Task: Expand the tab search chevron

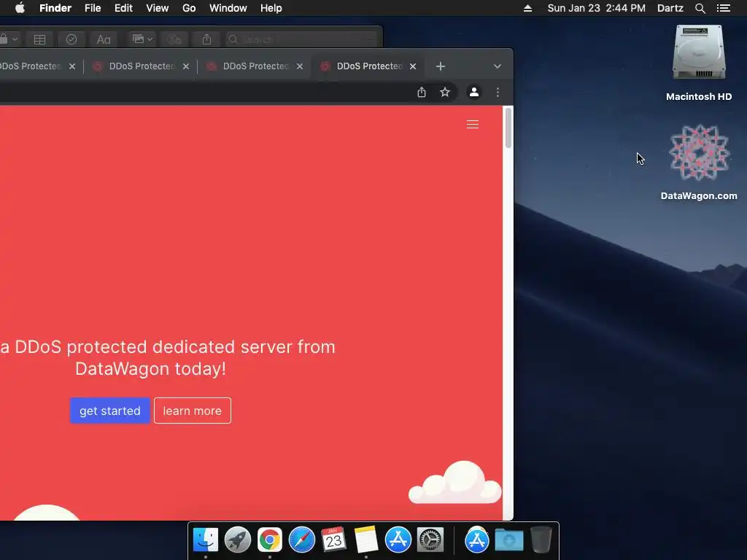Action: point(497,66)
